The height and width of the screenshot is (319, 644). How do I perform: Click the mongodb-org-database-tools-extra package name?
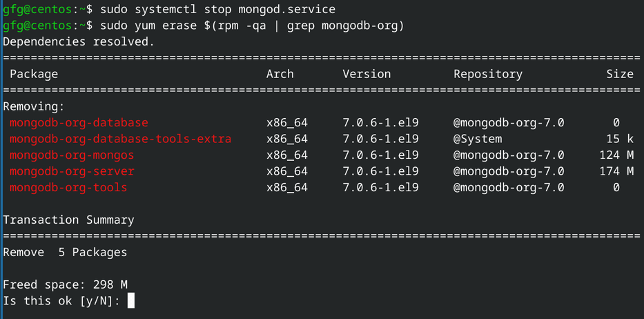point(120,139)
